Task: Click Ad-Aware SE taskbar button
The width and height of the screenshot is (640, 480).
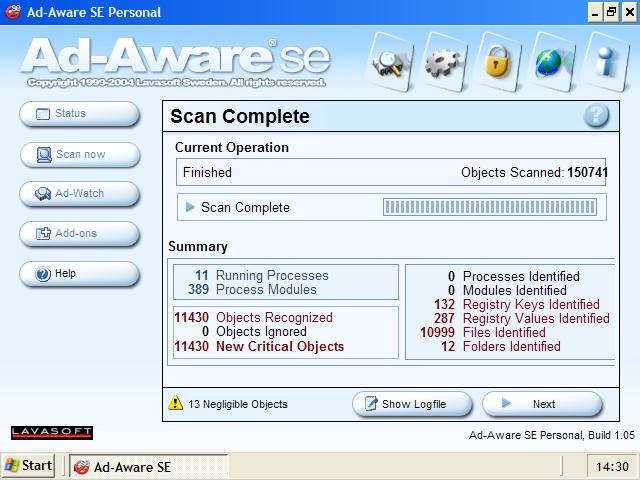Action: [x=149, y=467]
